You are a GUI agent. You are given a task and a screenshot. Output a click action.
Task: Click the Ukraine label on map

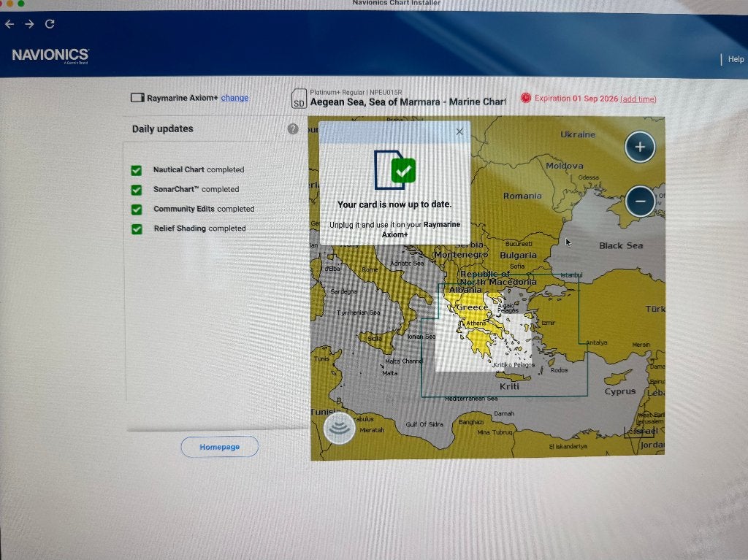click(x=578, y=134)
